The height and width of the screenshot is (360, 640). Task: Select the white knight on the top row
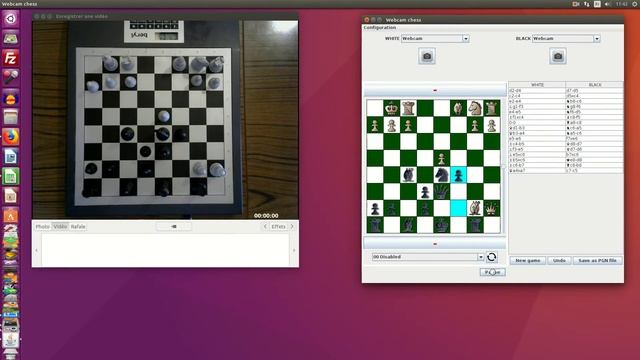(x=475, y=108)
